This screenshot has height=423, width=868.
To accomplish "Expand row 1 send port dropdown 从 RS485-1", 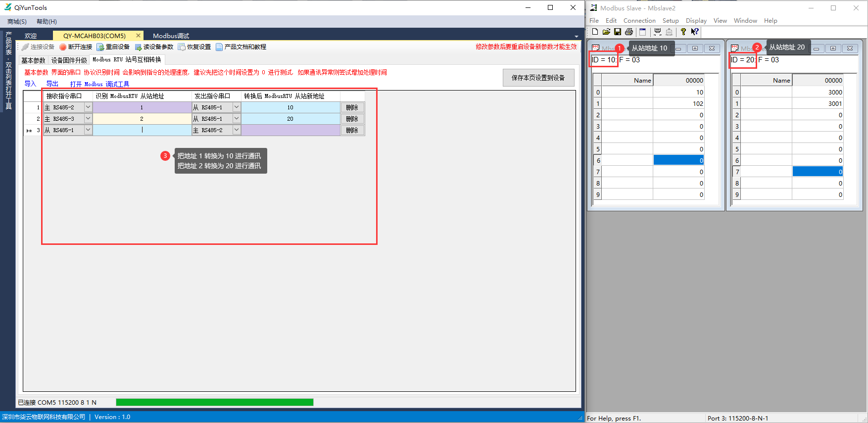I will point(237,107).
